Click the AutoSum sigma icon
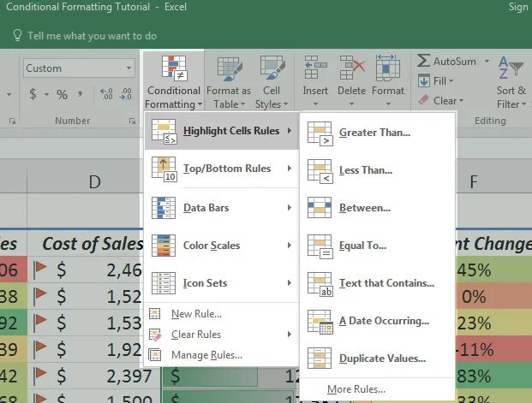Viewport: 532px width, 403px height. coord(423,61)
